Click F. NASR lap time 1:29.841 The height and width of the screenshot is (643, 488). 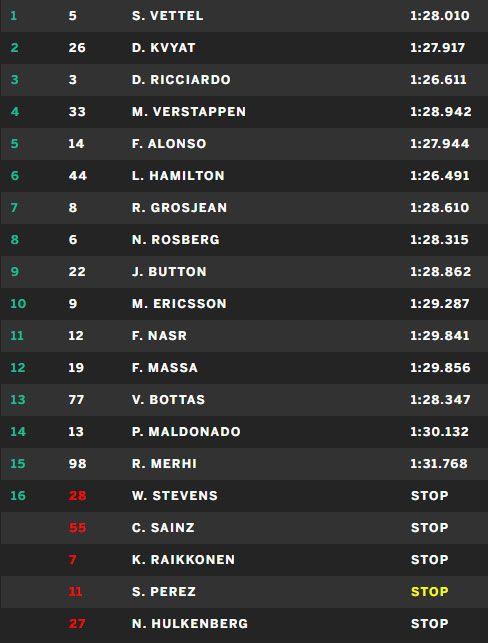(x=440, y=336)
